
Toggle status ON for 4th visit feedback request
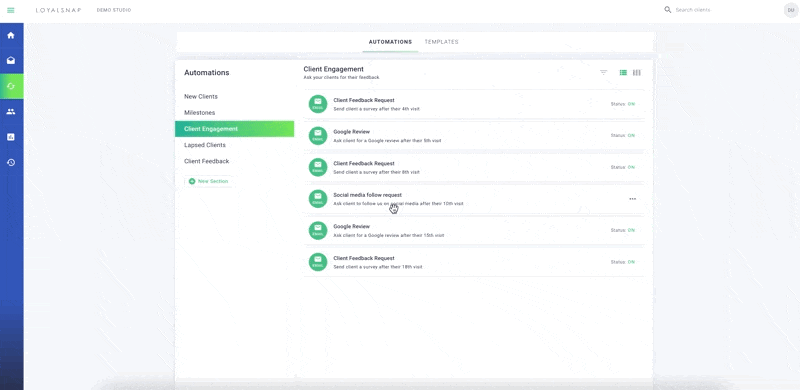631,104
